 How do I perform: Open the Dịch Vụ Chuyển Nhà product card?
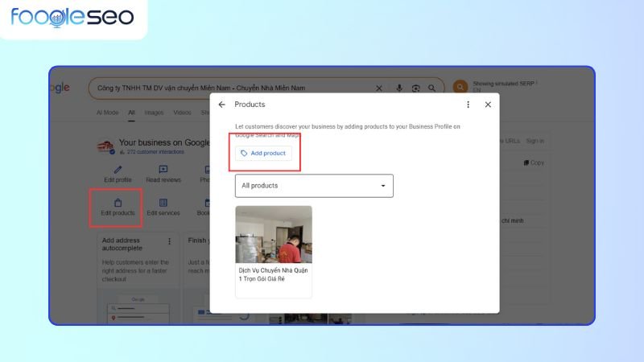(274, 251)
